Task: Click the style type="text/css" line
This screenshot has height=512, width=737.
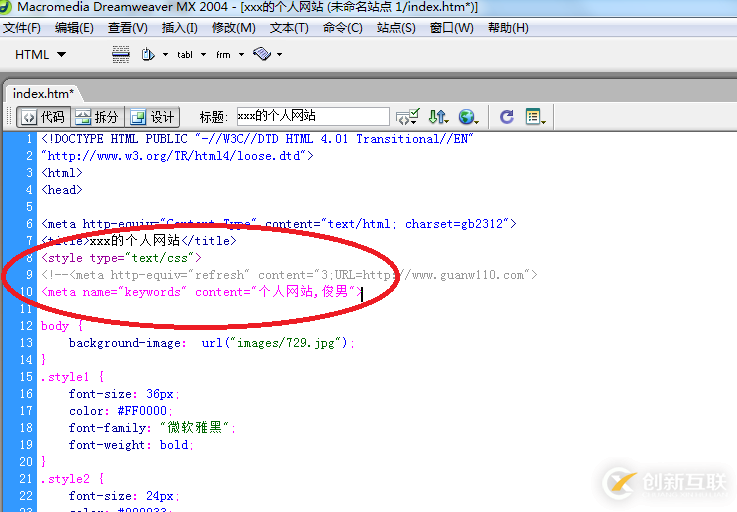Action: [x=121, y=258]
